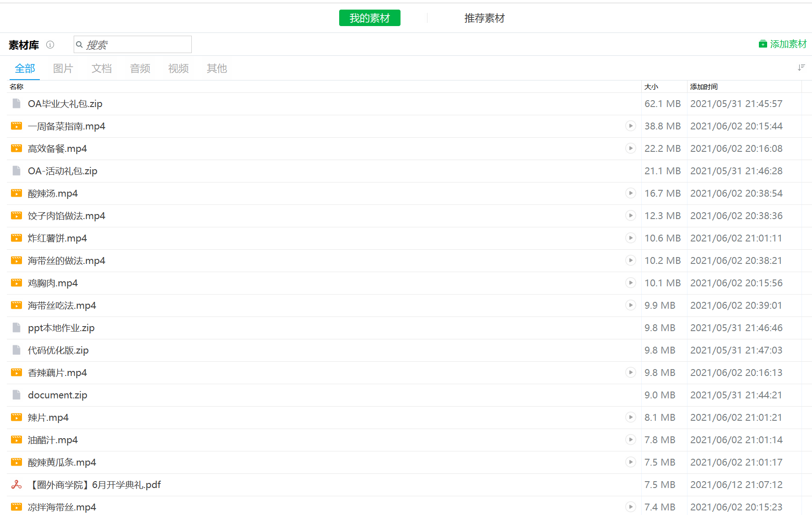
Task: Click the file icon for OA毕业大礼包.zip
Action: [x=16, y=104]
